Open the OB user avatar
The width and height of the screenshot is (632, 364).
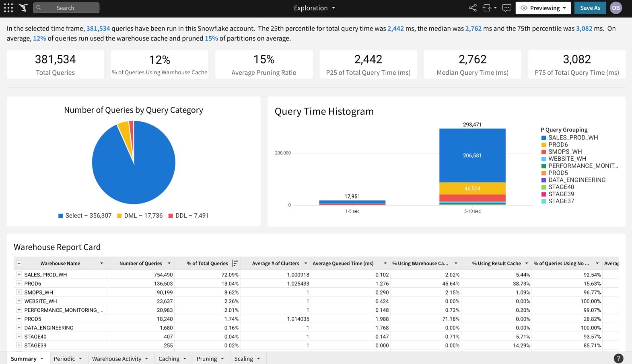click(616, 8)
